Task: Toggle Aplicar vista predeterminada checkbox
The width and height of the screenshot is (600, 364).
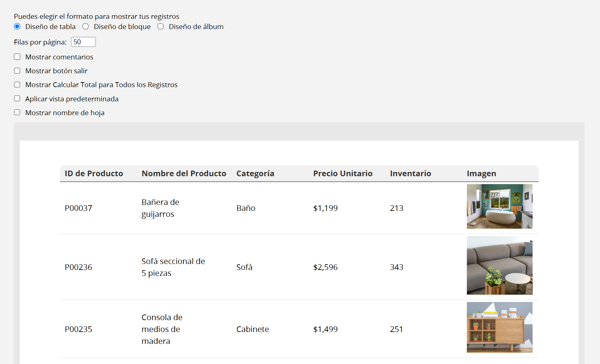Action: (x=17, y=98)
